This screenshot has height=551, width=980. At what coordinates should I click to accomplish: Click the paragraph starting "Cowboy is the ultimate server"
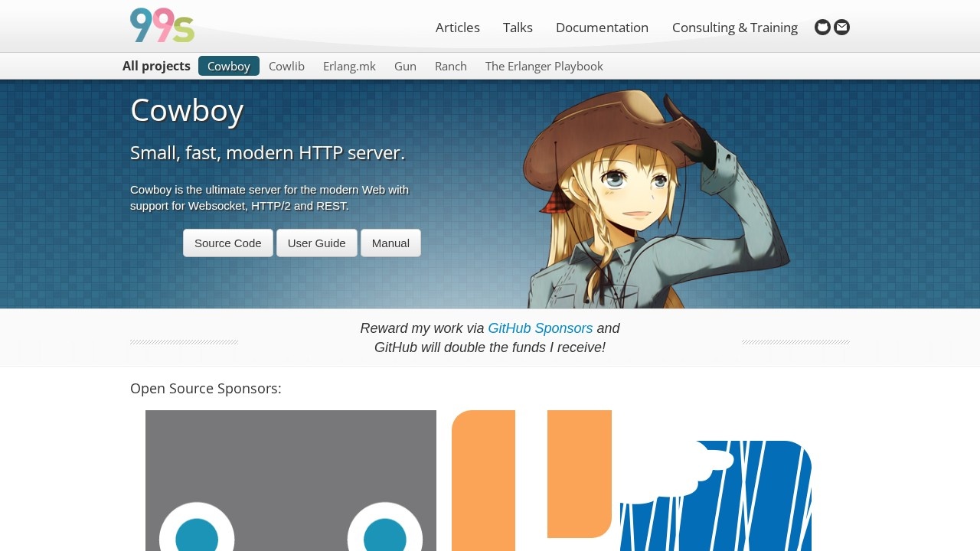pos(269,197)
